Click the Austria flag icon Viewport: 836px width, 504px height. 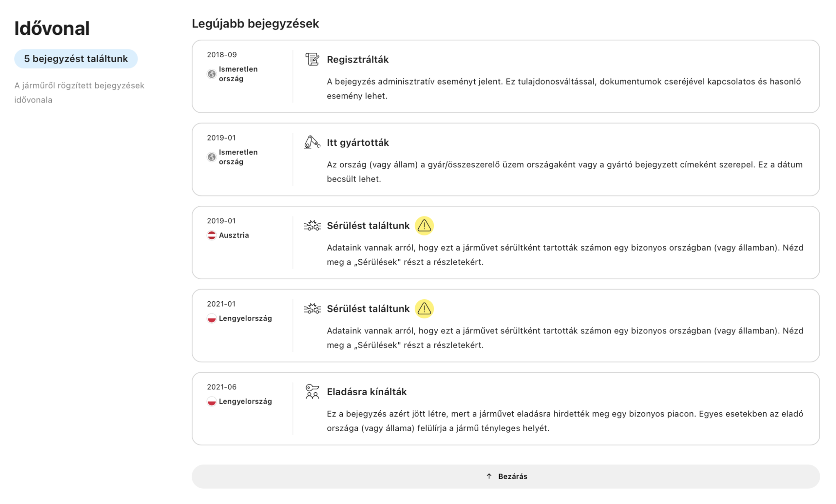pos(211,235)
